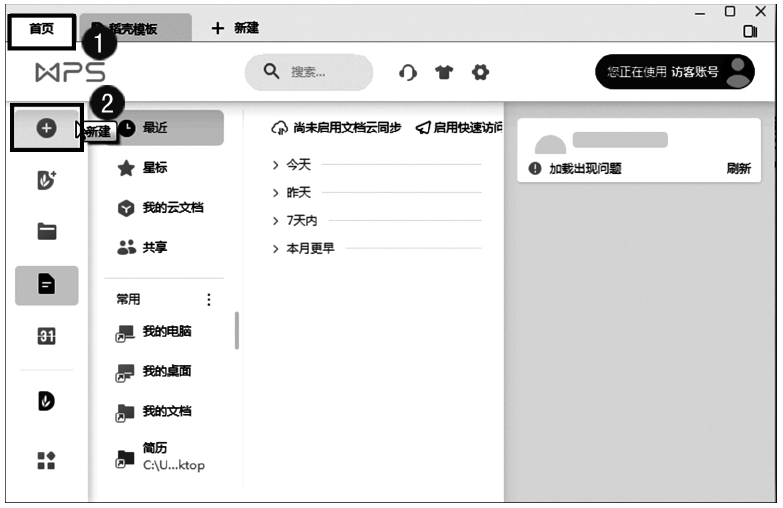Image resolution: width=783 pixels, height=508 pixels.
Task: Click the skin shirt icon in header
Action: [x=444, y=72]
